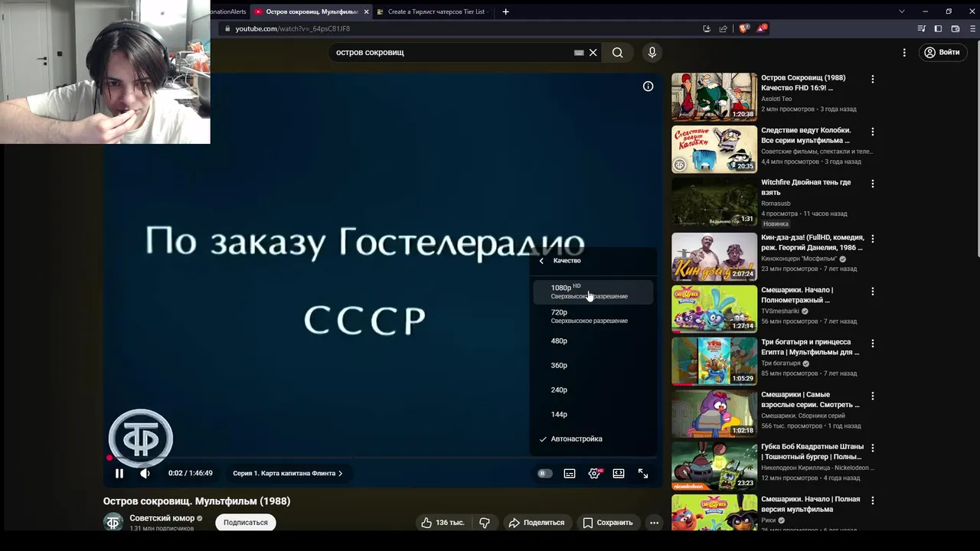
Task: Select 720p quality option
Action: pyautogui.click(x=593, y=316)
